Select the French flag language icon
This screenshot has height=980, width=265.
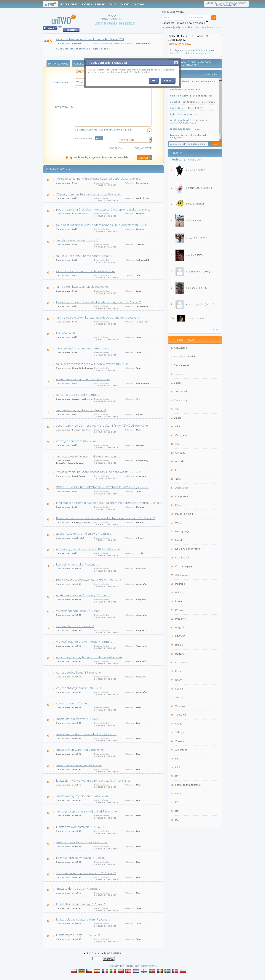105,971
